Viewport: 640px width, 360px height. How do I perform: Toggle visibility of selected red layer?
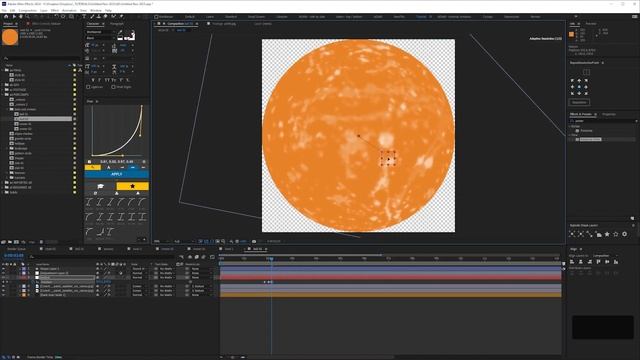3,278
